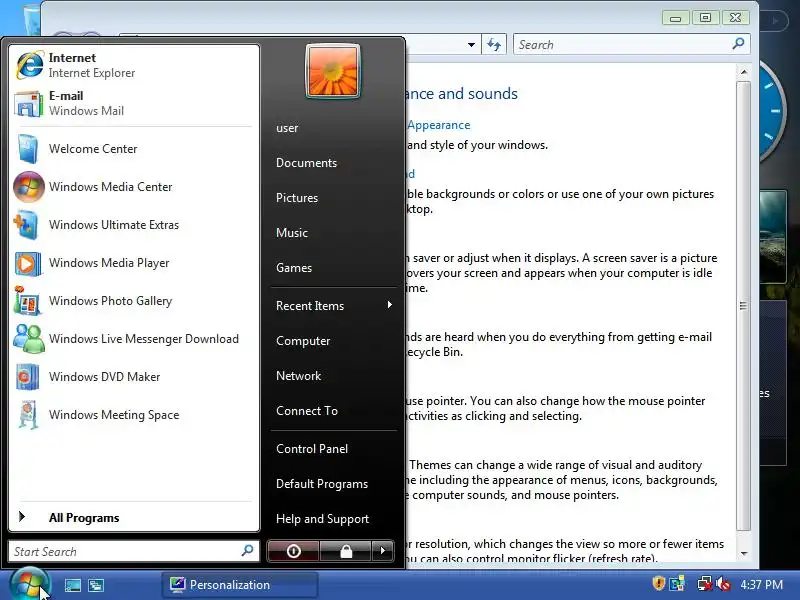Open Personalization taskbar button
The image size is (800, 600).
click(240, 585)
